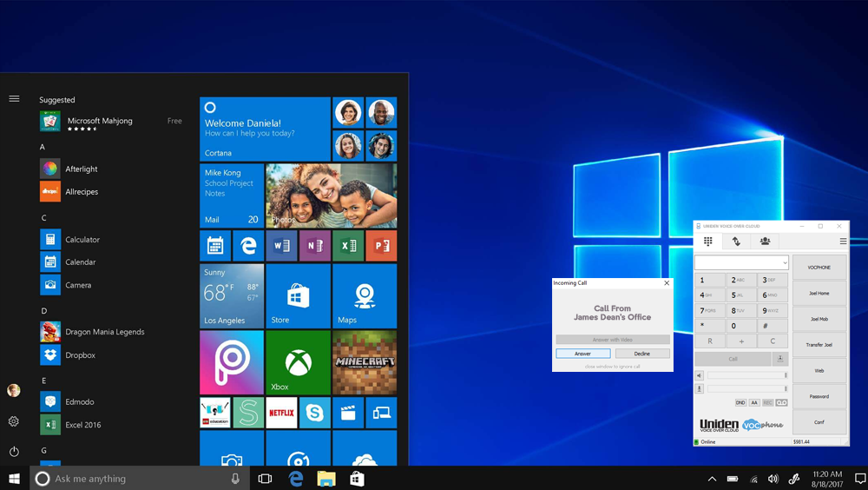Show hidden system tray icons
Image resolution: width=868 pixels, height=490 pixels.
tap(712, 479)
